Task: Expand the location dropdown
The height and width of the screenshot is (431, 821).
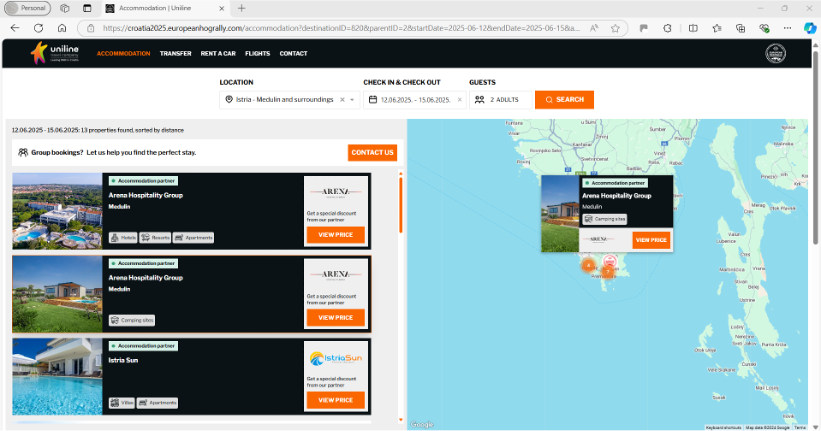Action: [352, 100]
